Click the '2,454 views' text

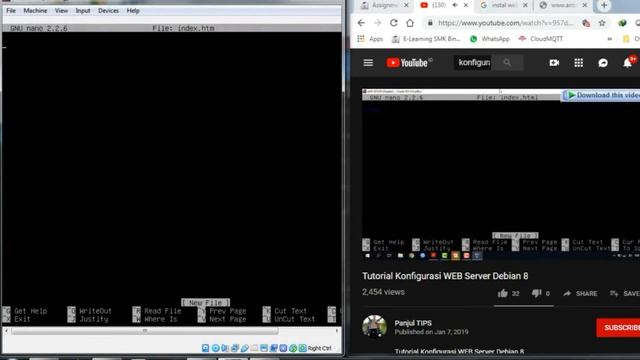(x=383, y=292)
